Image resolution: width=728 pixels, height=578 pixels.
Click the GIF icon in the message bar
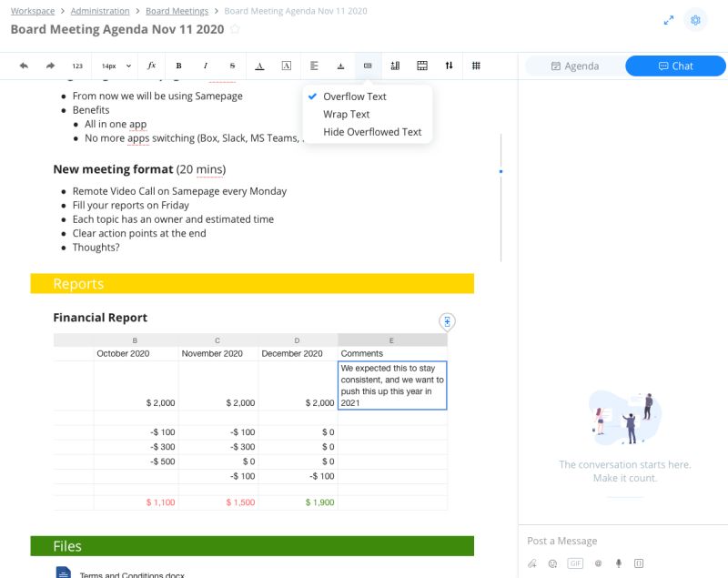(x=575, y=563)
